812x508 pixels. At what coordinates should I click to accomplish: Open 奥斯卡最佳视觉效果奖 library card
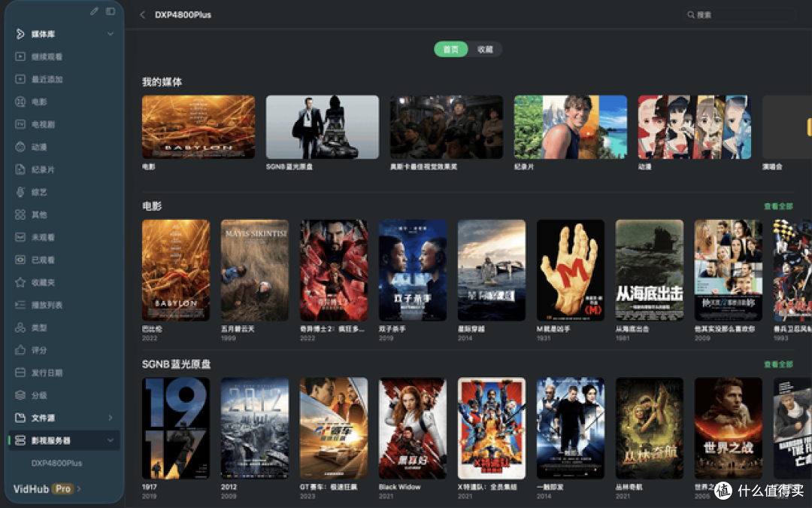point(447,127)
